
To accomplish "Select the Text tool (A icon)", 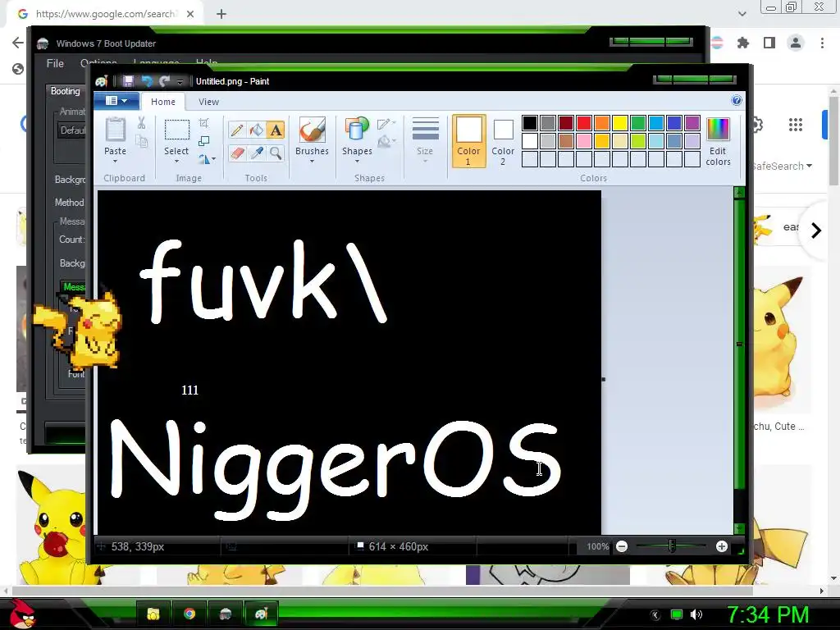I will point(276,130).
